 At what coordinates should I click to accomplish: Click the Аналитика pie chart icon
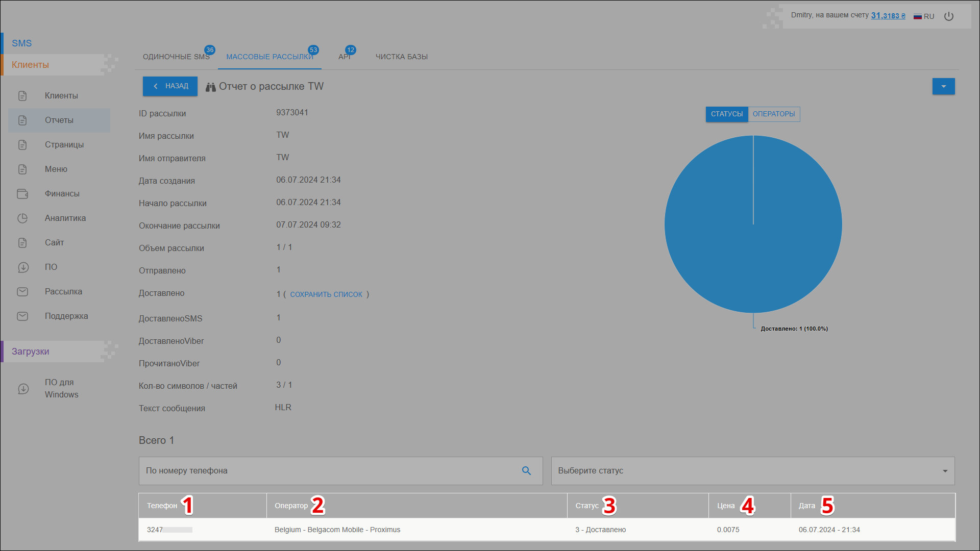(x=22, y=218)
